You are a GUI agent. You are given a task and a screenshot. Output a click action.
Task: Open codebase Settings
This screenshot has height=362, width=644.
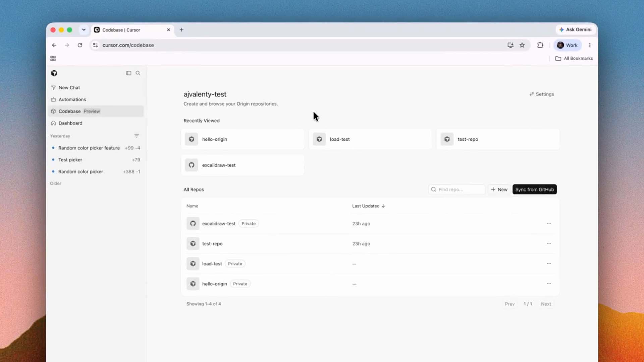click(542, 94)
